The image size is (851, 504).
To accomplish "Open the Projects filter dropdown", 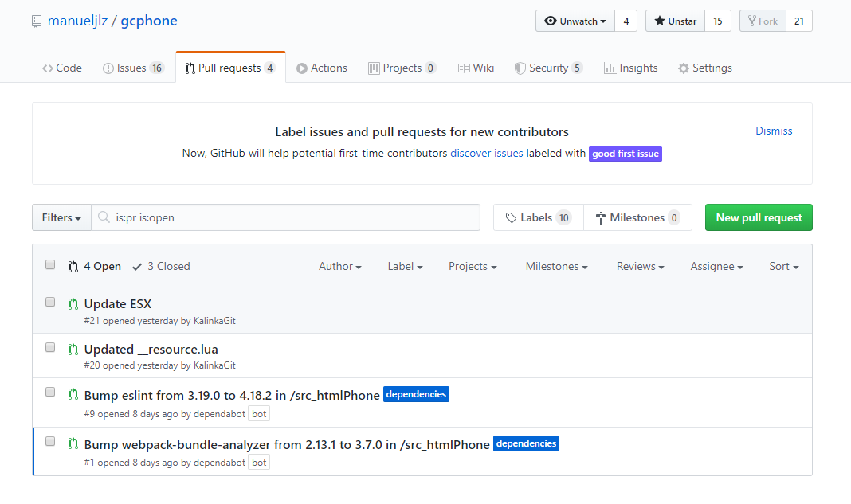I will 473,267.
